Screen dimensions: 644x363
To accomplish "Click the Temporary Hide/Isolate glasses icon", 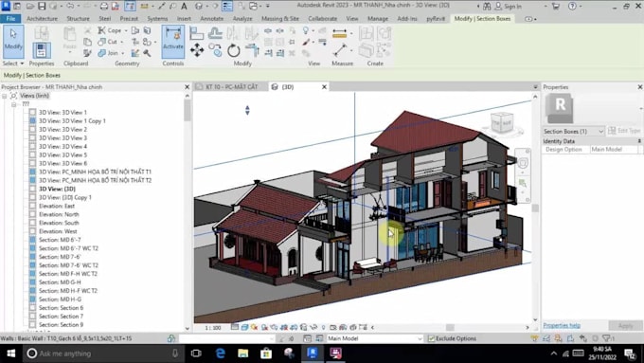I will (x=313, y=327).
